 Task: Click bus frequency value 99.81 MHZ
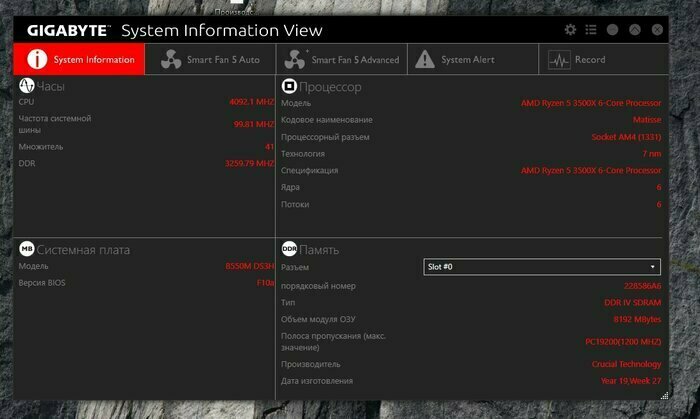(254, 124)
